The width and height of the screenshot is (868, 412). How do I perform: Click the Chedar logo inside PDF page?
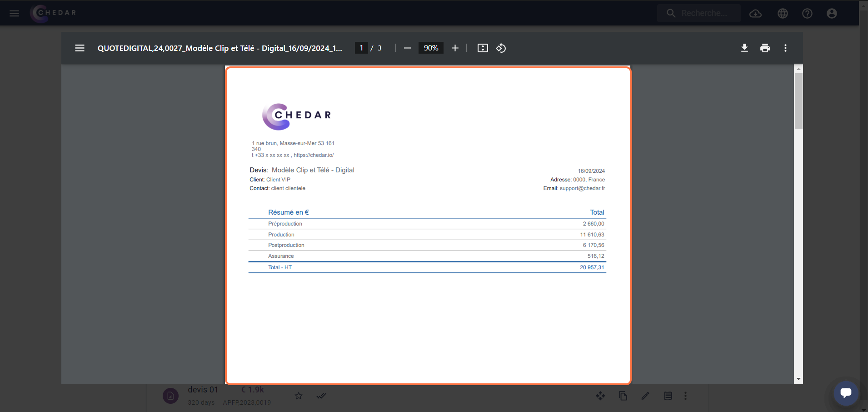297,117
